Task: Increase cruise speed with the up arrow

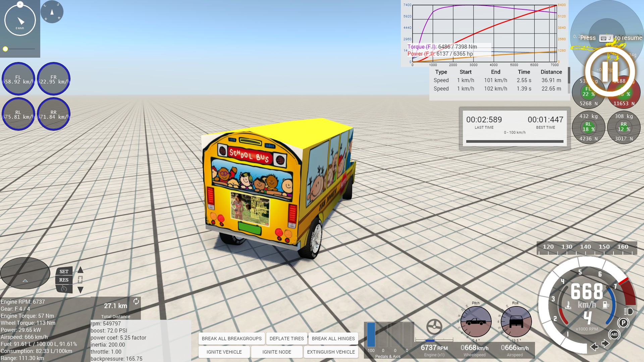Action: (x=80, y=270)
